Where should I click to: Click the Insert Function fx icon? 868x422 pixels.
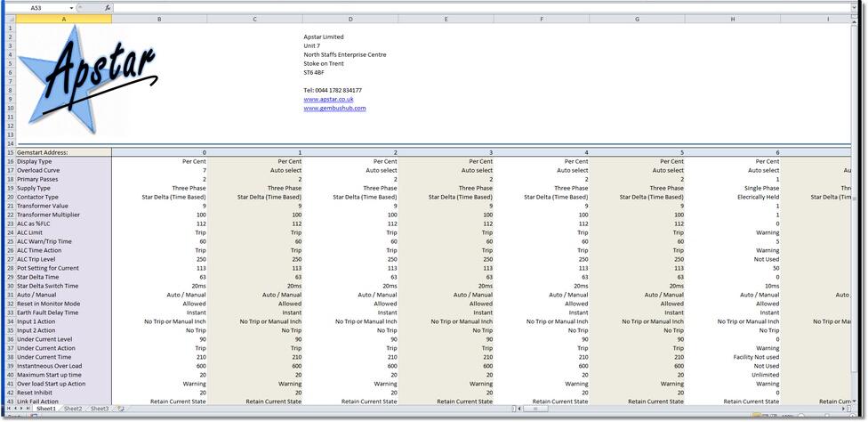click(108, 8)
